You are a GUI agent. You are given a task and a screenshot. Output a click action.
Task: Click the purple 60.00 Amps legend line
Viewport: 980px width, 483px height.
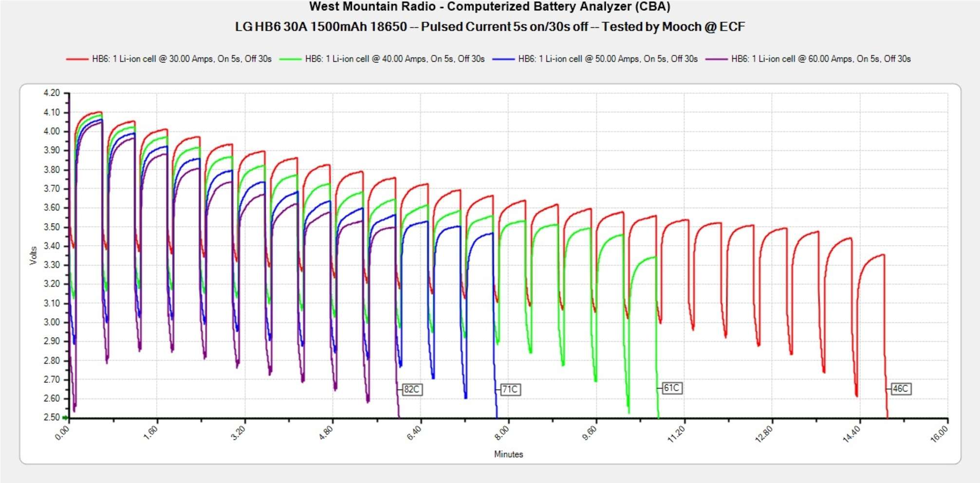coord(716,59)
